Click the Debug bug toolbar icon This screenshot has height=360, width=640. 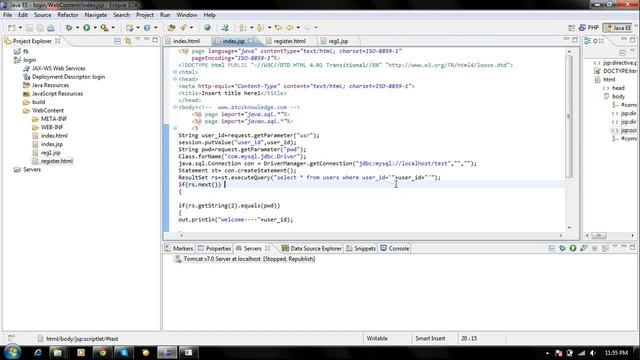(x=69, y=28)
